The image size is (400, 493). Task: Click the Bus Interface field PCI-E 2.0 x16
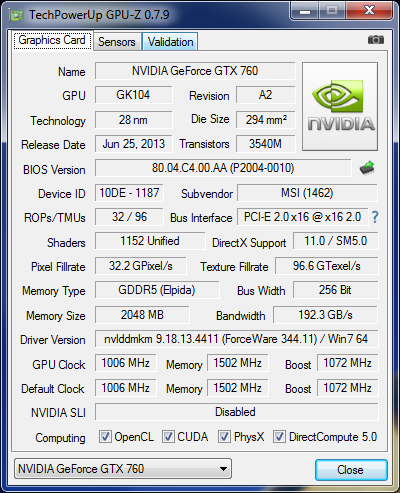point(302,217)
